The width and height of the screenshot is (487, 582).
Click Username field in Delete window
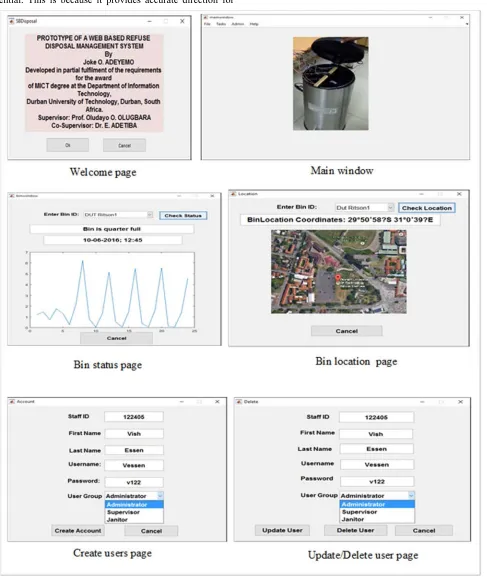(x=376, y=464)
